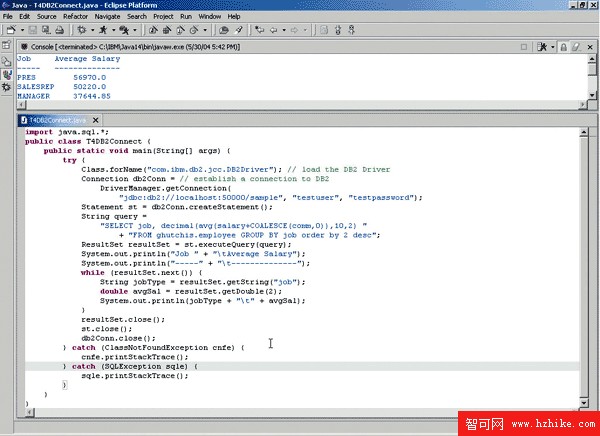Select the Java perspective icon
Image resolution: width=600 pixels, height=436 pixels.
click(7, 74)
